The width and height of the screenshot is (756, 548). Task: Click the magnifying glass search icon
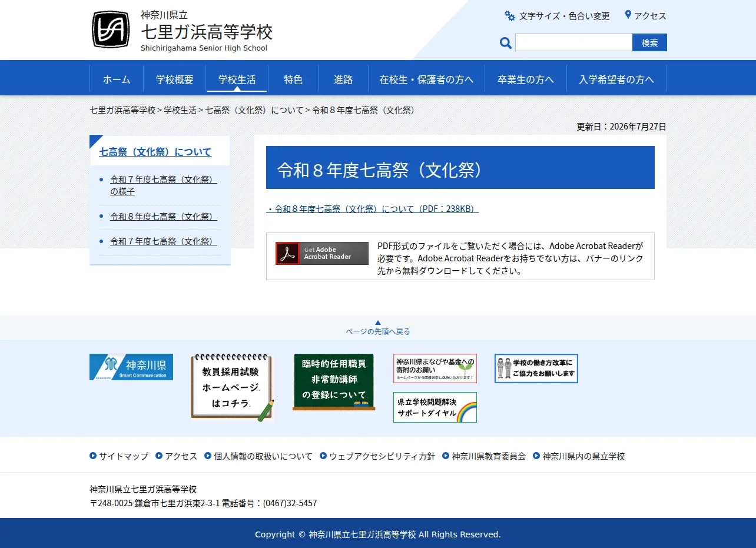pyautogui.click(x=506, y=42)
